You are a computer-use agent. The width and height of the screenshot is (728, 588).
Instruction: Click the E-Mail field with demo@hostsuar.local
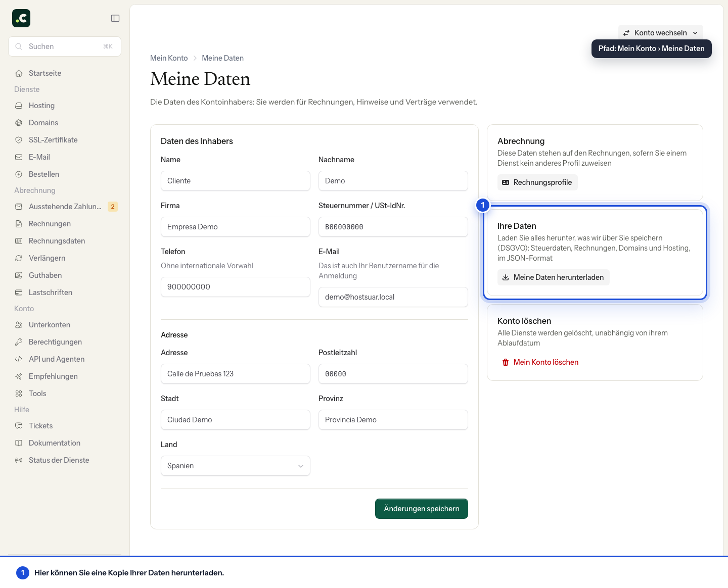(393, 297)
